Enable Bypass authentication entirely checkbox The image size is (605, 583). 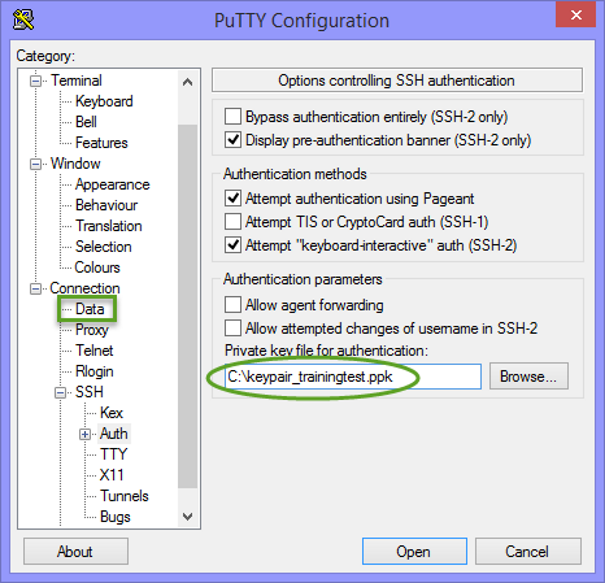pos(233,117)
